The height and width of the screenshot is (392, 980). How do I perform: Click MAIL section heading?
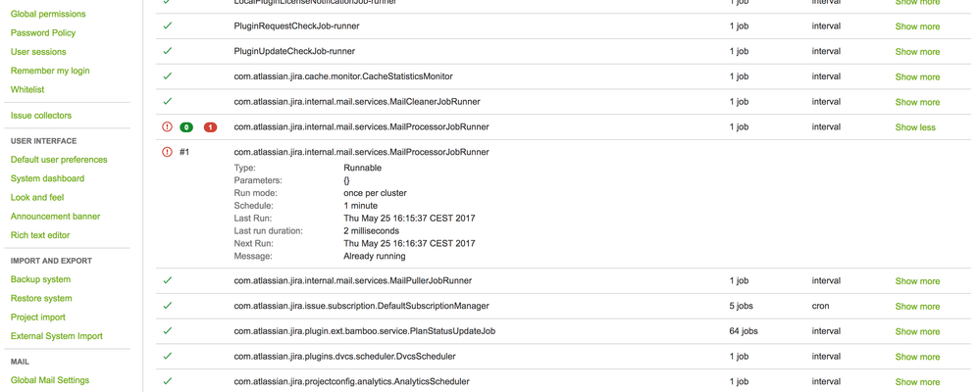coord(20,362)
